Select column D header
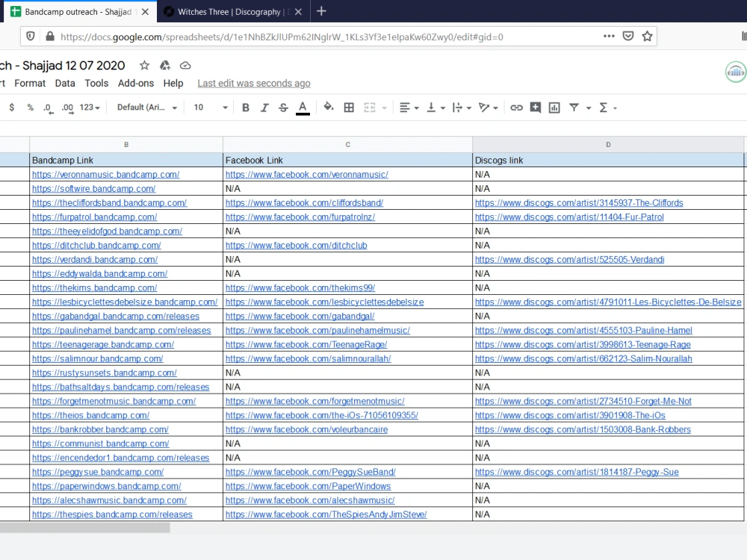The height and width of the screenshot is (560, 747). [608, 145]
